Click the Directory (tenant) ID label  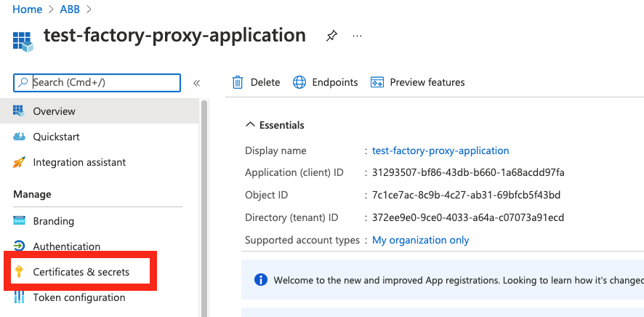(291, 217)
